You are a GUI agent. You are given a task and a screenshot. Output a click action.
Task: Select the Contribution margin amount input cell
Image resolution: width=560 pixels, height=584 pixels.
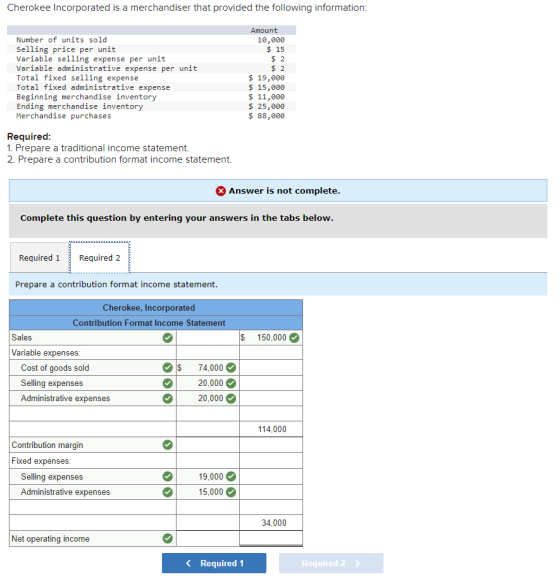(271, 445)
